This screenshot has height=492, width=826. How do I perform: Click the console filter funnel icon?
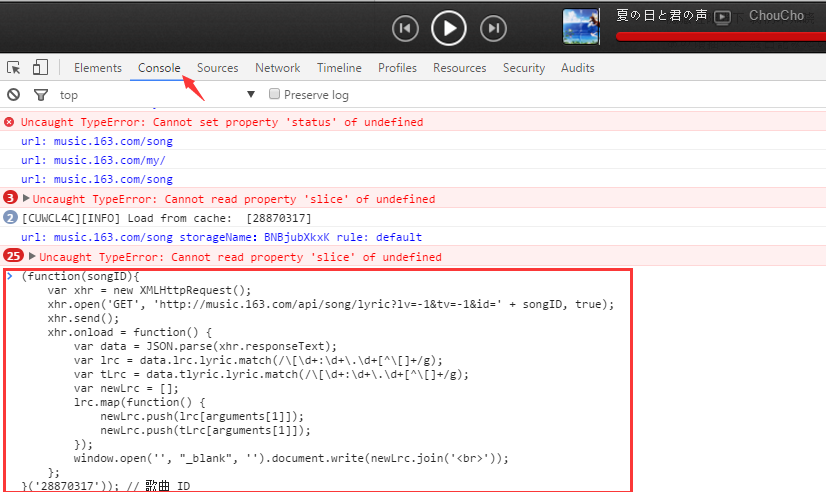(40, 95)
